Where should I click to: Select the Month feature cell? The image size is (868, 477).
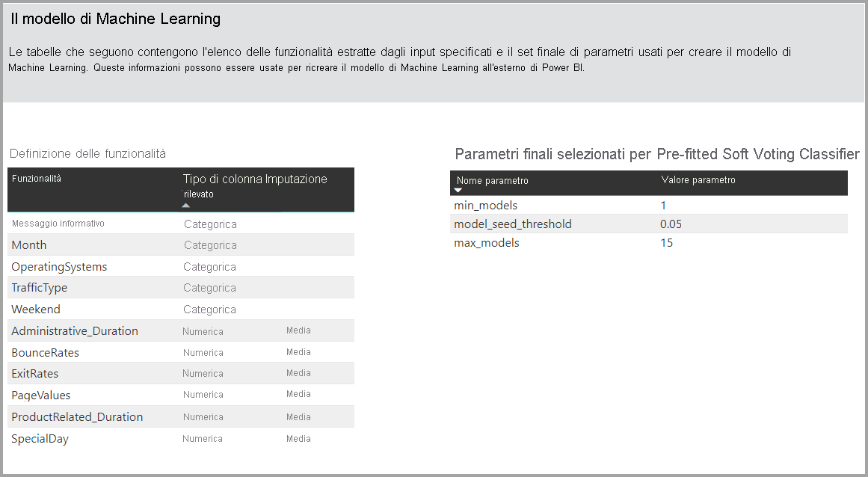point(29,245)
